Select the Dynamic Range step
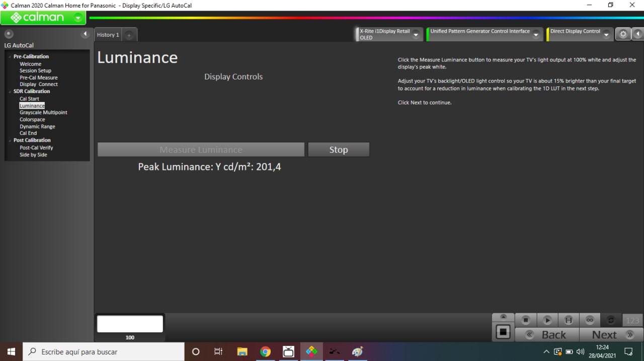The height and width of the screenshot is (361, 644). tap(37, 127)
